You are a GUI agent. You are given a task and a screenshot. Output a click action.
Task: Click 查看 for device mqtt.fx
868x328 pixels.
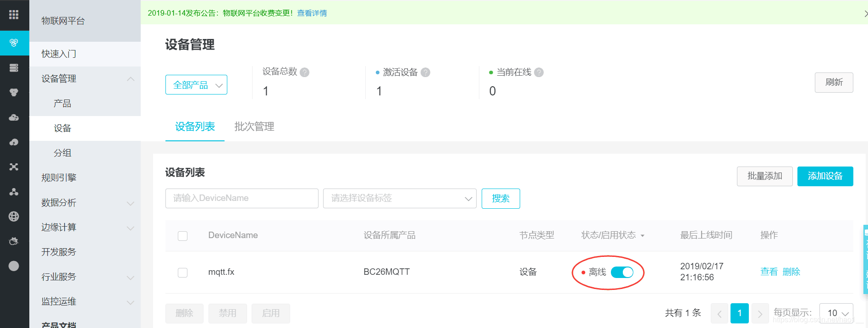pos(769,272)
